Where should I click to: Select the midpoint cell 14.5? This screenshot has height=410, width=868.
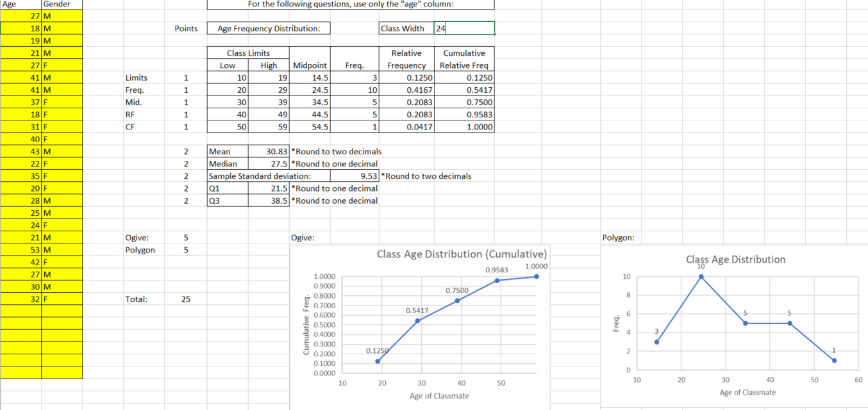coord(310,78)
